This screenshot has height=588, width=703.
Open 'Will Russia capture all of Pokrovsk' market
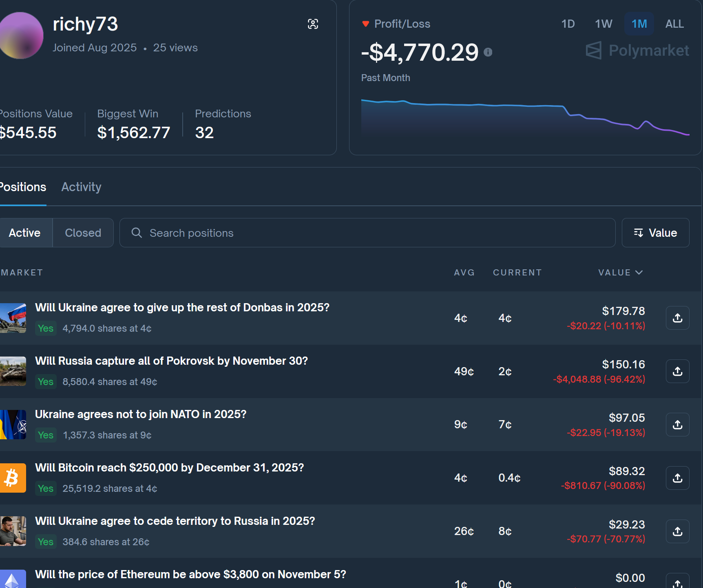[x=172, y=361]
